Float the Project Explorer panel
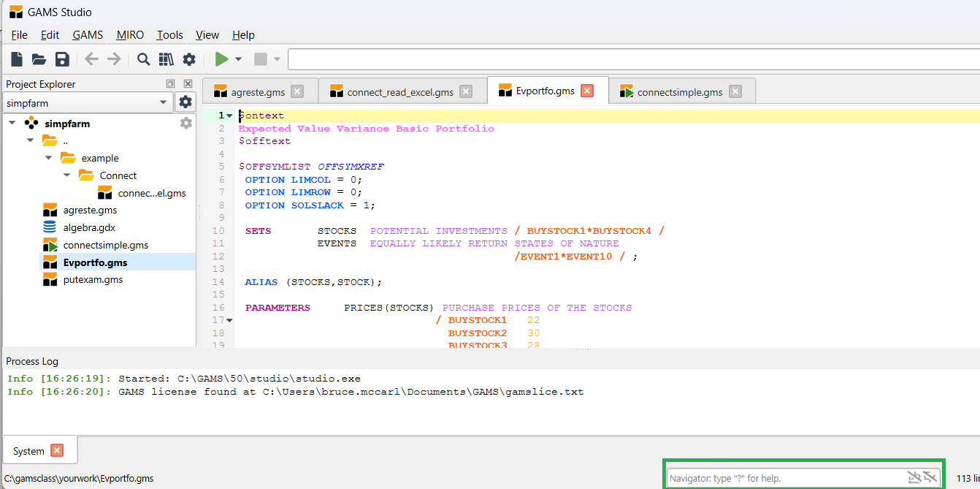This screenshot has width=980, height=489. (x=171, y=84)
